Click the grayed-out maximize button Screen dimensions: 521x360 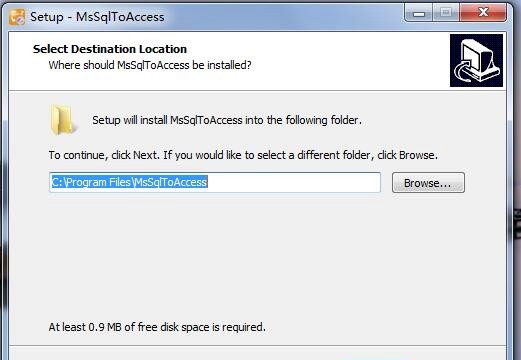click(446, 13)
